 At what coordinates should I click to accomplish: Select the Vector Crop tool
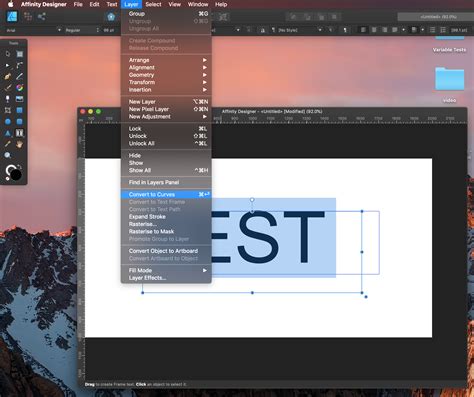point(8,110)
